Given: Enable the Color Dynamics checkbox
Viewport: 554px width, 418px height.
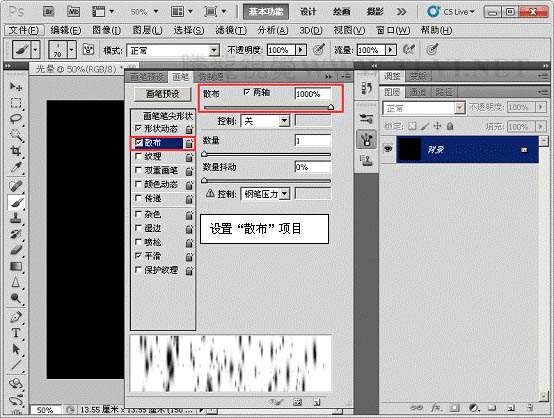Looking at the screenshot, I should [x=138, y=184].
